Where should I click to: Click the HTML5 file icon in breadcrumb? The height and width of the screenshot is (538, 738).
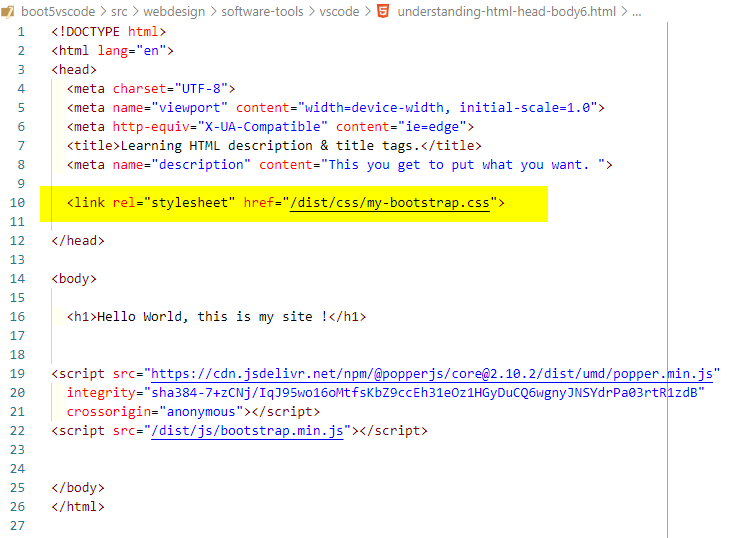pos(383,11)
